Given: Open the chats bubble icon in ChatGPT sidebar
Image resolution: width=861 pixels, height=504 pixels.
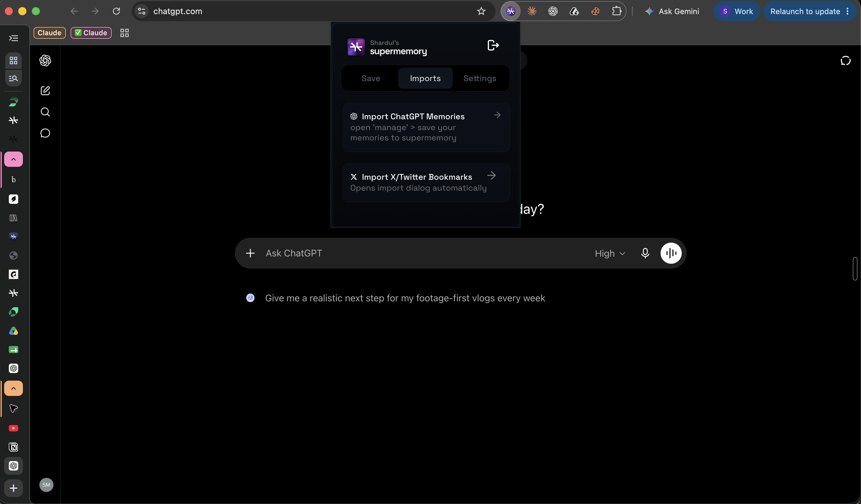Looking at the screenshot, I should pos(45,133).
